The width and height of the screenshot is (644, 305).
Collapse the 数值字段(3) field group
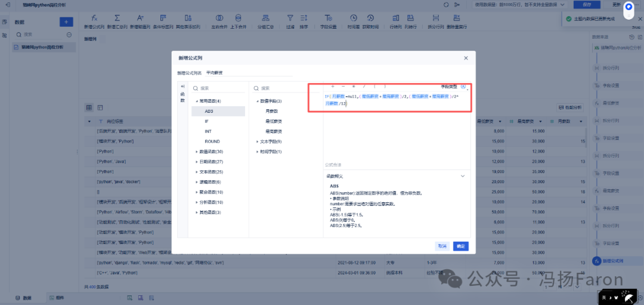tap(257, 101)
